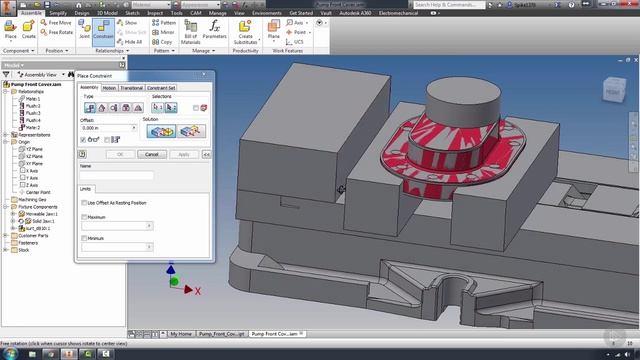Choose Tangent constraint type icon
The width and height of the screenshot is (640, 360).
[x=114, y=108]
